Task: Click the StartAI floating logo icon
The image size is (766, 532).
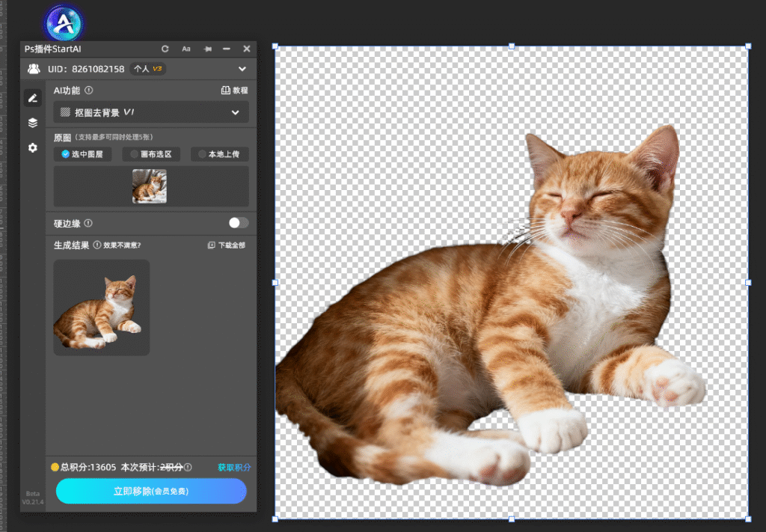Action: [x=64, y=24]
